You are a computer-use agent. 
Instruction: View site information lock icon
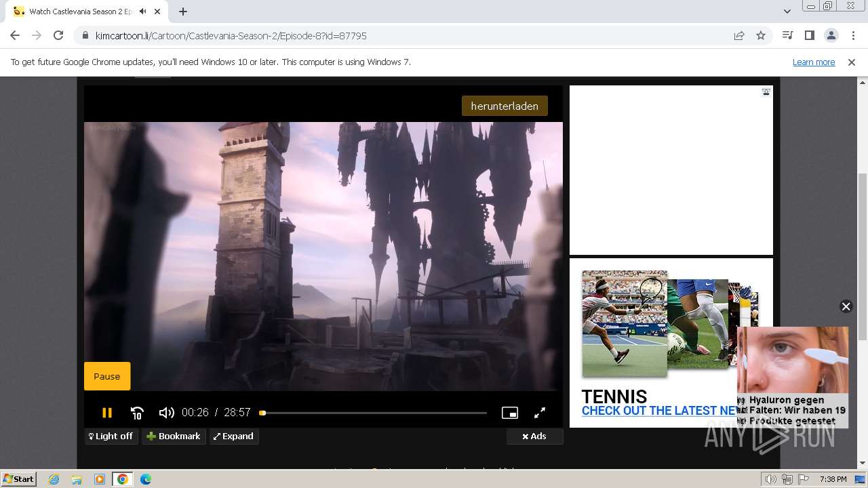point(85,35)
